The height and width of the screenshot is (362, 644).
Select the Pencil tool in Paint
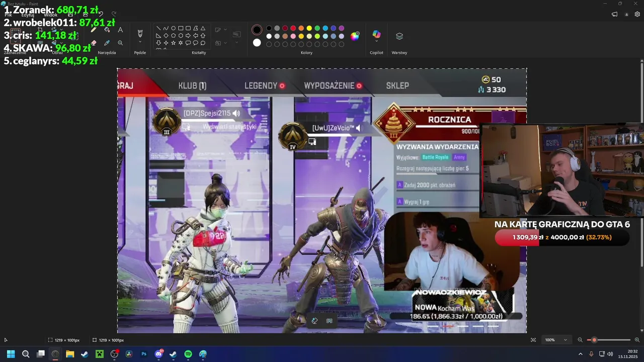pyautogui.click(x=94, y=30)
